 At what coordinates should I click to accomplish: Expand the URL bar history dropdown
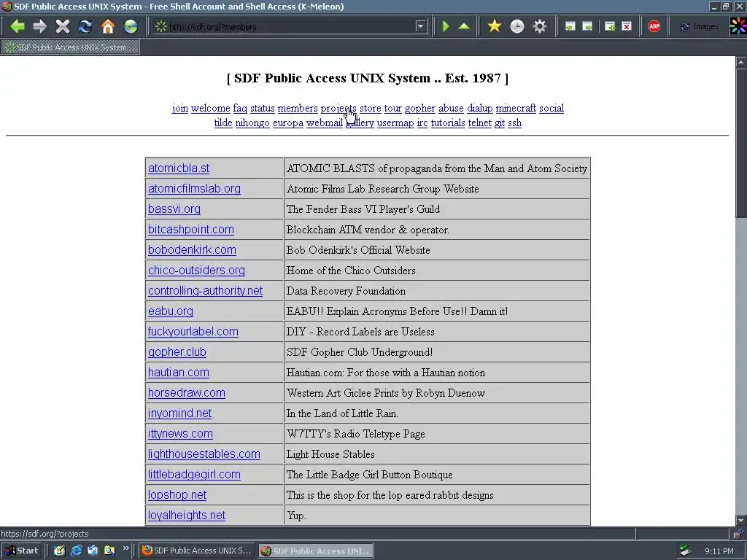coord(420,26)
